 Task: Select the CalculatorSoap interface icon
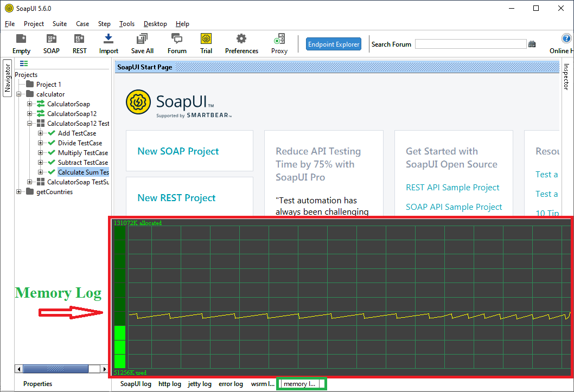[41, 104]
